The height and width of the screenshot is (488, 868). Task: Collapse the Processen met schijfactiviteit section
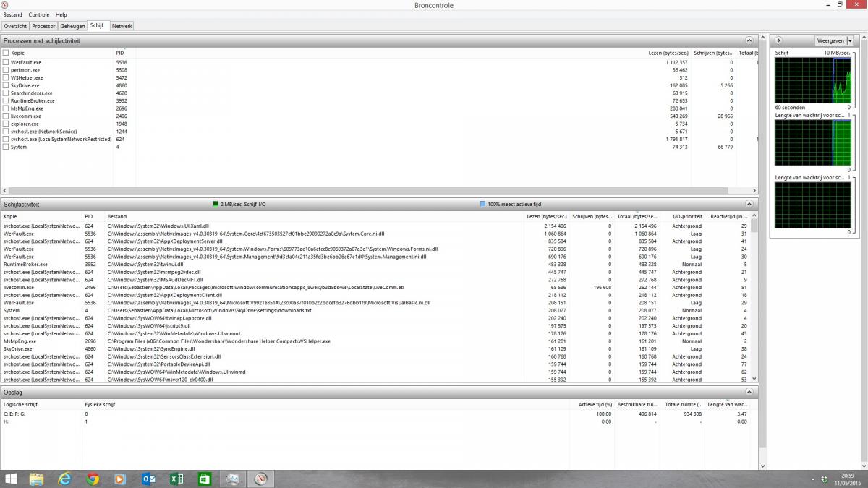coord(749,41)
